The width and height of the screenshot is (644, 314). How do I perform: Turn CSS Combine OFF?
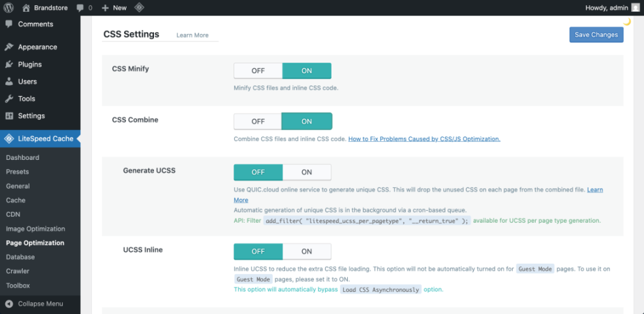(x=258, y=121)
